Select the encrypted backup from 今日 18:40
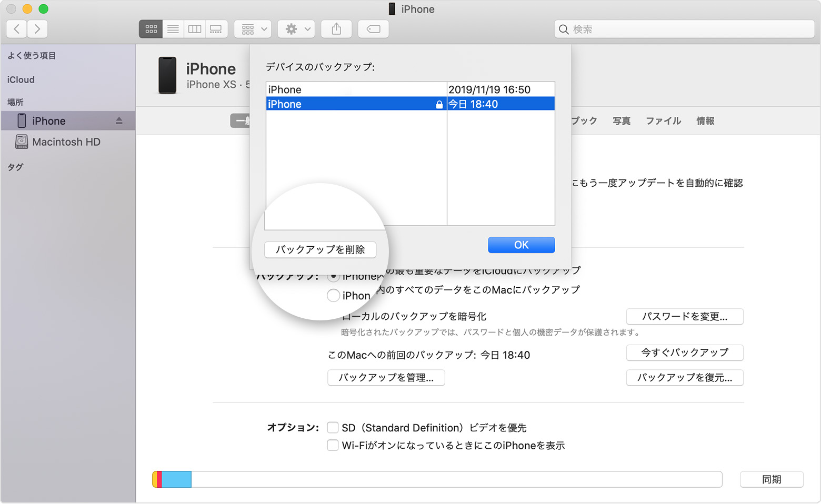This screenshot has height=504, width=821. (x=410, y=104)
